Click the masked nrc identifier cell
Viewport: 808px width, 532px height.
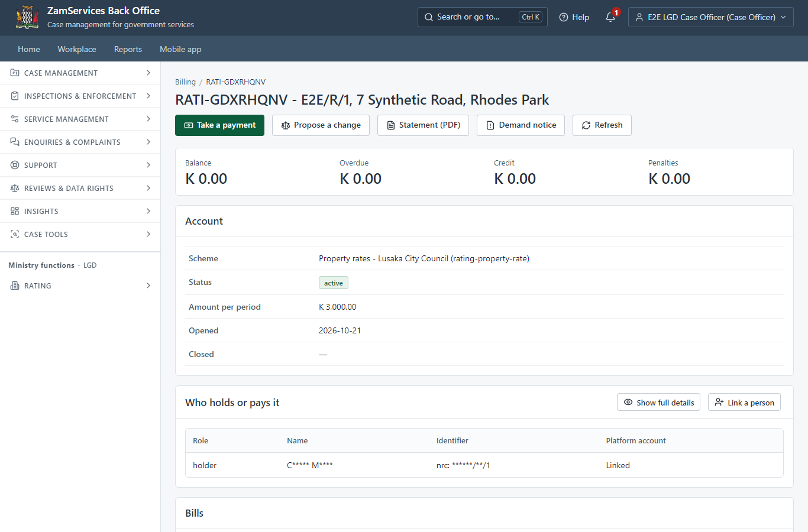463,465
